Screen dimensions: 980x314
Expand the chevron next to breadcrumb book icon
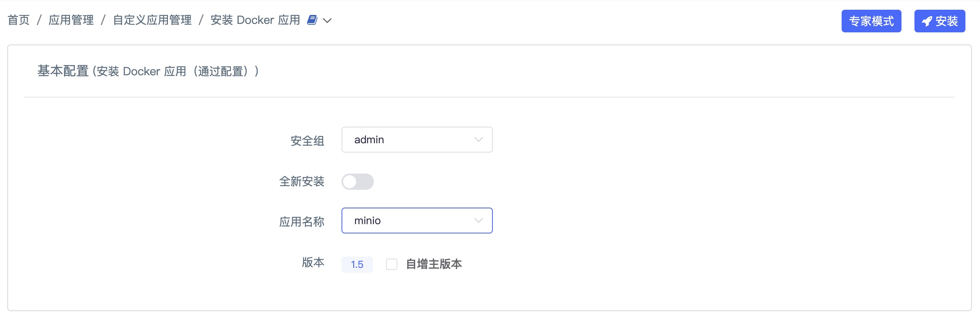(x=327, y=21)
